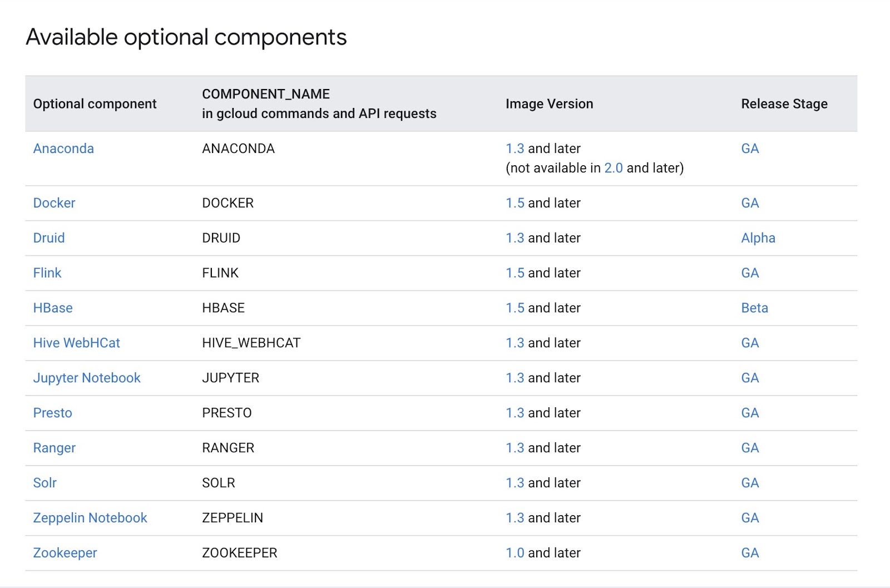Open the 1.0 version link for Zookeeper
The image size is (890, 588).
click(x=515, y=554)
